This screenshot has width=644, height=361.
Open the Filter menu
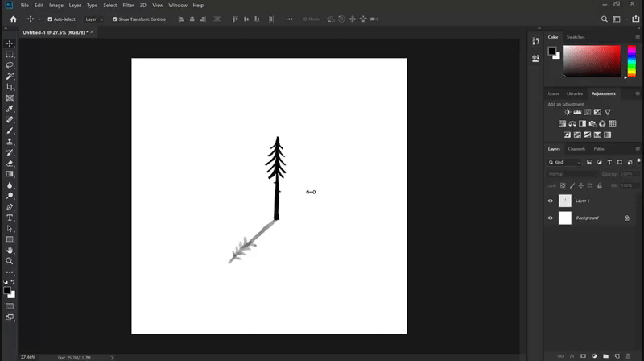pyautogui.click(x=128, y=6)
